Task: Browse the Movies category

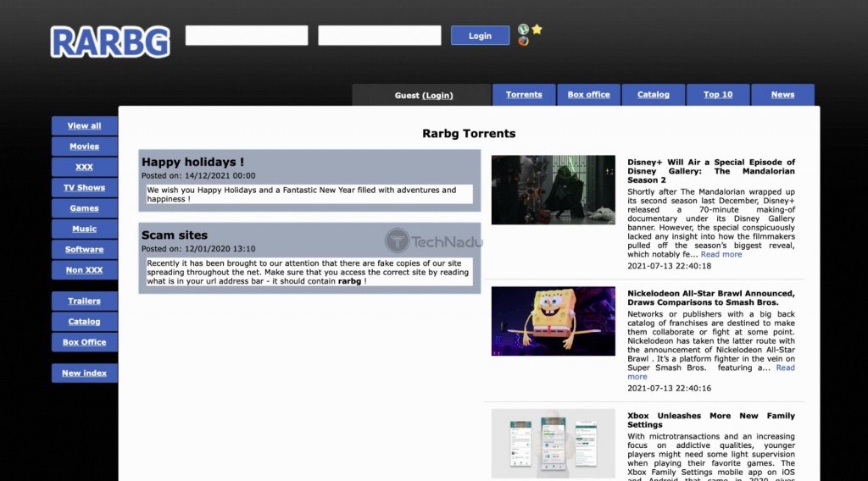Action: pos(85,146)
